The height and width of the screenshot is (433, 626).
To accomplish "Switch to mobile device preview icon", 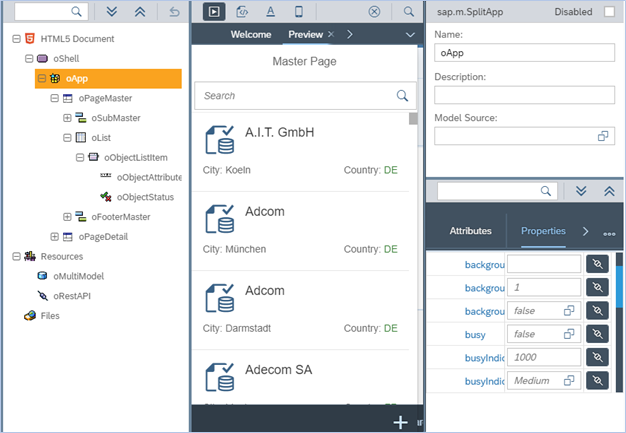I will click(x=298, y=11).
